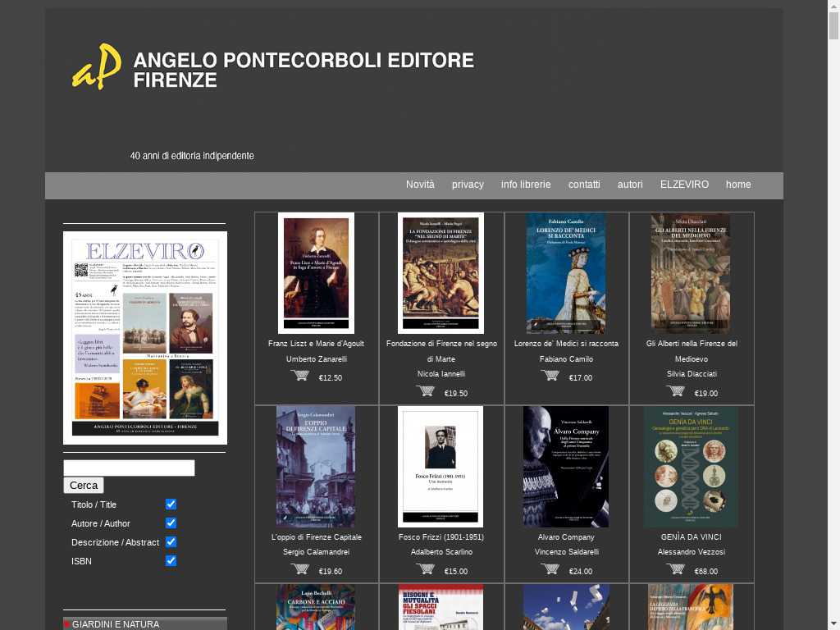This screenshot has height=630, width=840.
Task: Open the Franz Liszt book cover
Action: tap(316, 273)
